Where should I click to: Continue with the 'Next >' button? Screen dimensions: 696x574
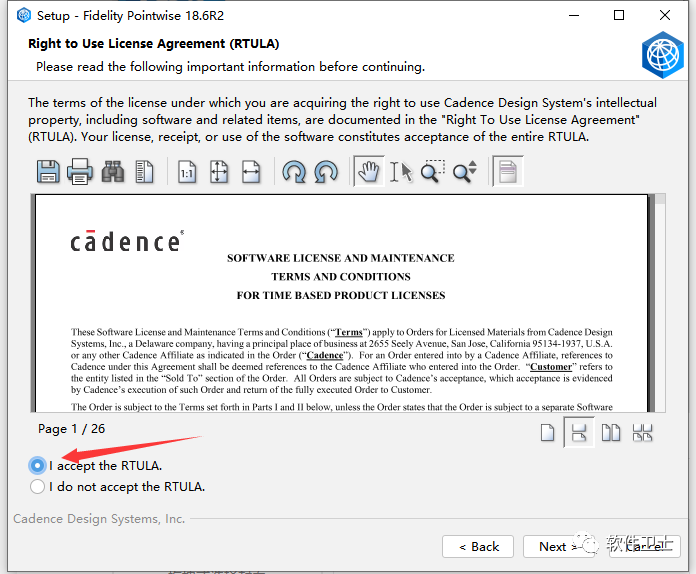(558, 546)
